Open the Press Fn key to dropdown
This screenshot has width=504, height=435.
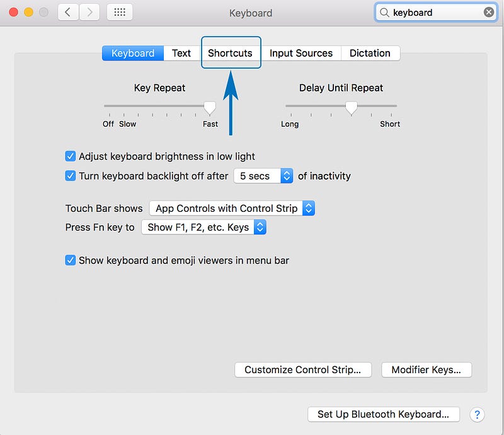coord(203,227)
